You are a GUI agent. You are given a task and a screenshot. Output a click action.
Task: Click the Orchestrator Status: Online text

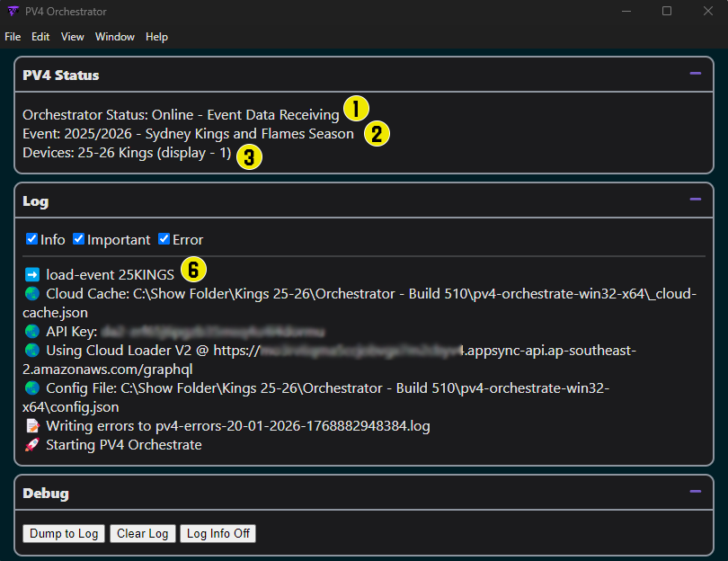pyautogui.click(x=181, y=115)
